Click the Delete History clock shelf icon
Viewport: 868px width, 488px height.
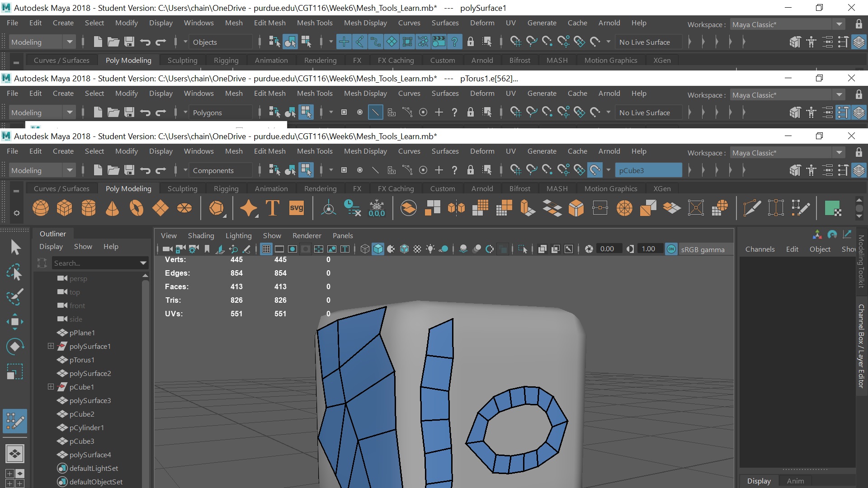coord(352,208)
